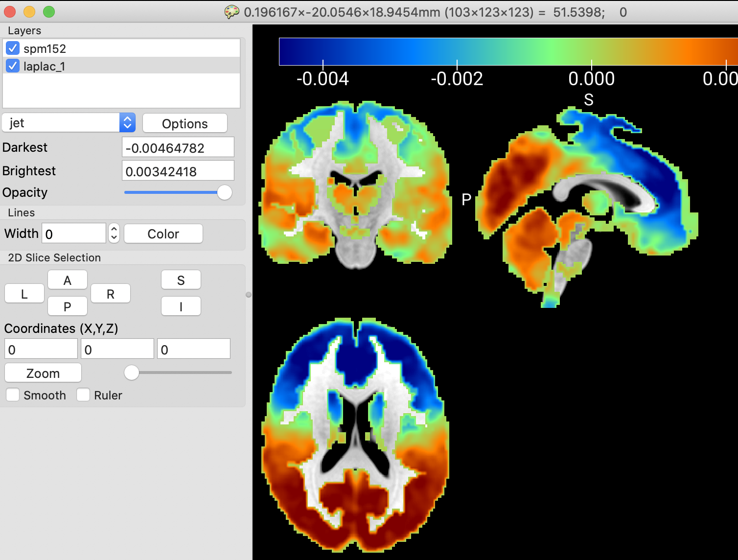Click the line Color button
The width and height of the screenshot is (738, 560).
click(x=163, y=233)
